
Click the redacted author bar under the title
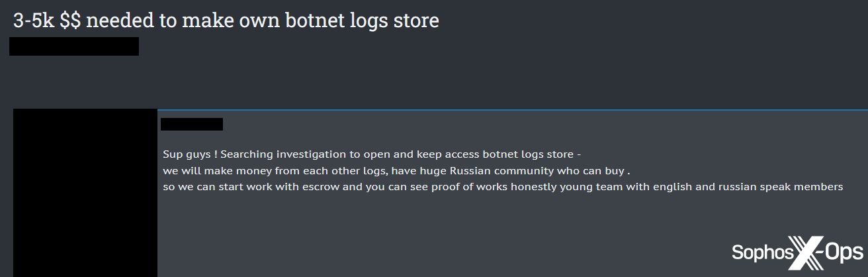click(x=74, y=46)
